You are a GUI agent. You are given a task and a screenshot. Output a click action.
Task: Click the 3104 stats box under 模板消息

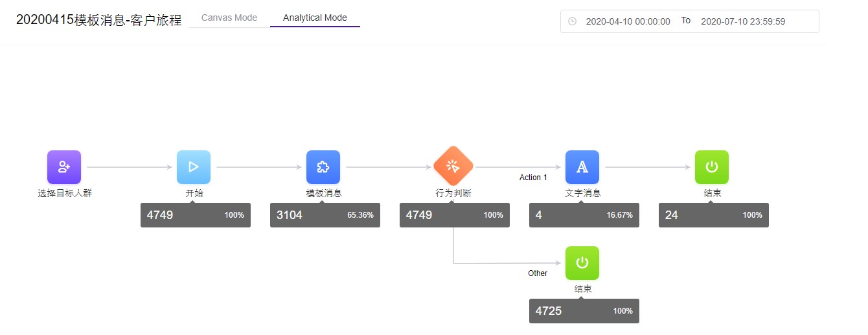click(325, 215)
